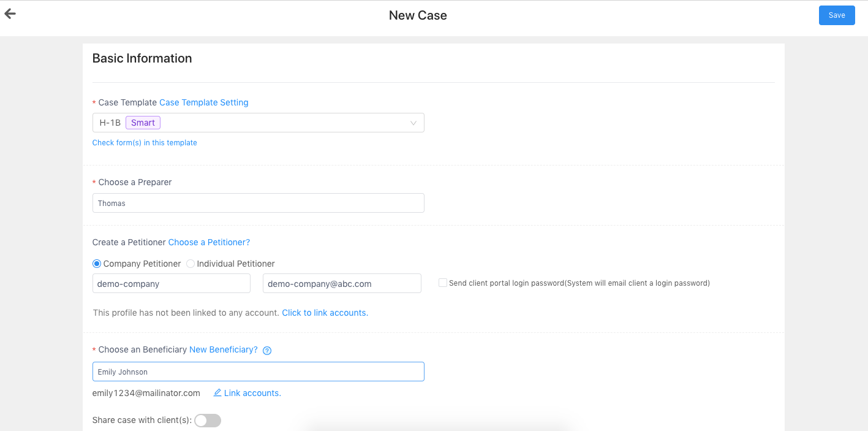The height and width of the screenshot is (431, 868).
Task: Click the Smart tag in Case Template
Action: 143,123
